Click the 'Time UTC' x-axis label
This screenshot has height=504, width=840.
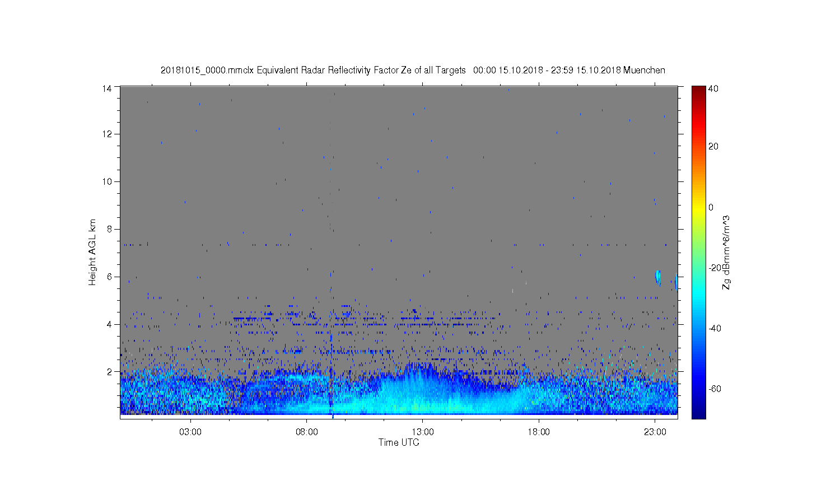[399, 442]
